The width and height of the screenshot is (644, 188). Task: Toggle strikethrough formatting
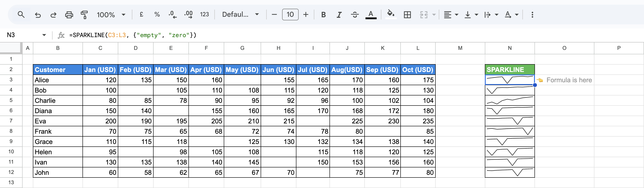coord(355,15)
